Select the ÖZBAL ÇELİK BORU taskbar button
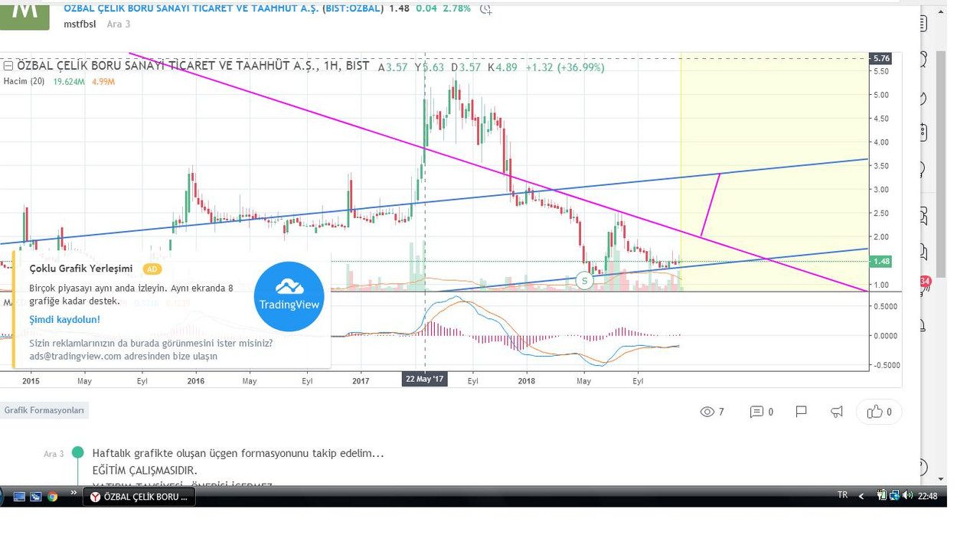Viewport: 980px width, 551px height. click(139, 497)
